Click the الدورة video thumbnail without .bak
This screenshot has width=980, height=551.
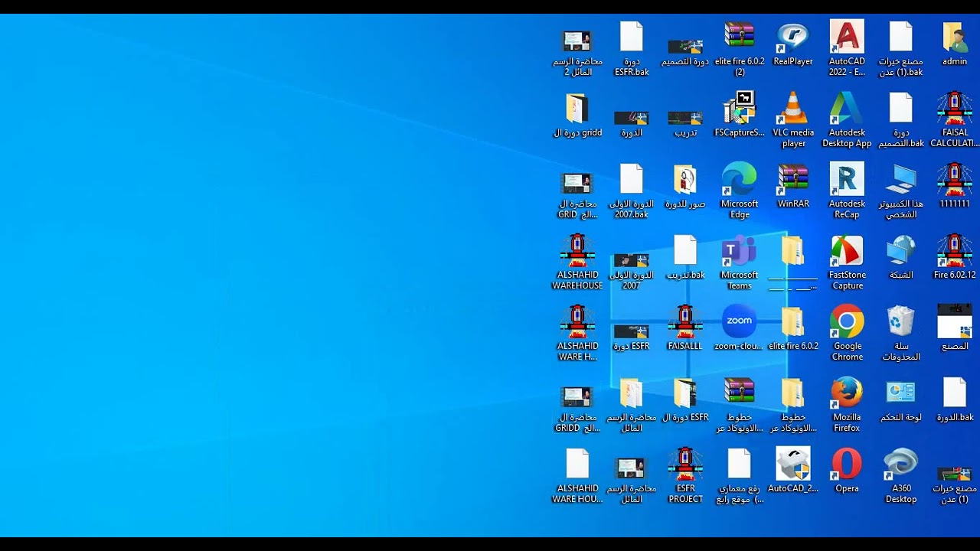coord(632,123)
